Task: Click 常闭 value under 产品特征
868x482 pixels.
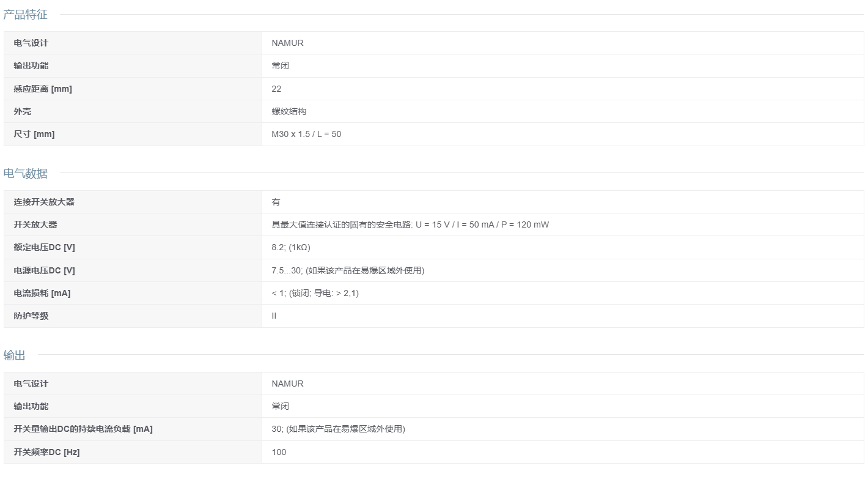Action: click(281, 65)
